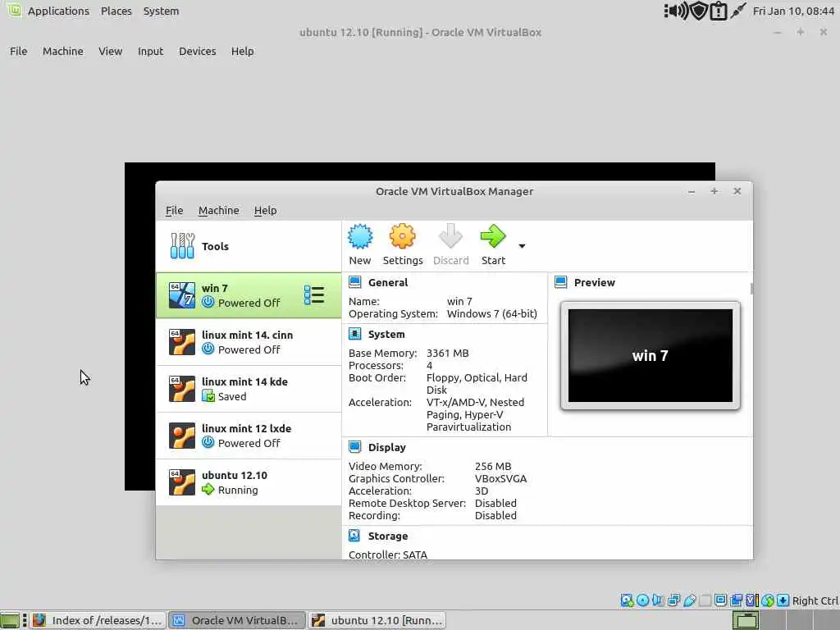Click the shield security tray icon
840x630 pixels.
(x=699, y=11)
